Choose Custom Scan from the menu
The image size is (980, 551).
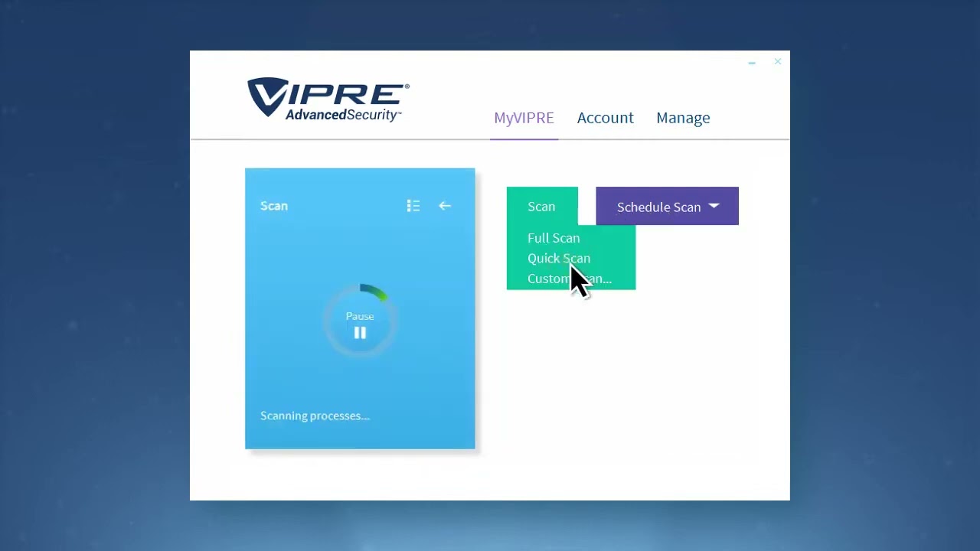click(570, 279)
